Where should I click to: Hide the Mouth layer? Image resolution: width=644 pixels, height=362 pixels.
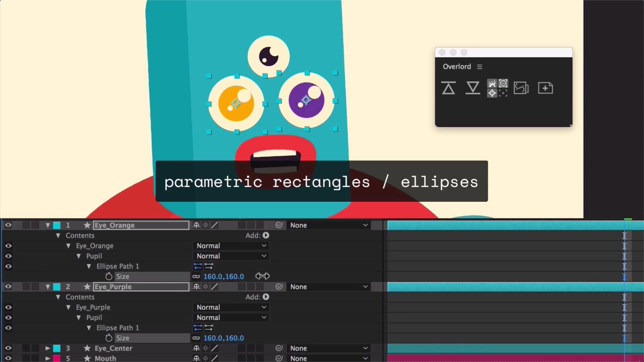pos(8,358)
